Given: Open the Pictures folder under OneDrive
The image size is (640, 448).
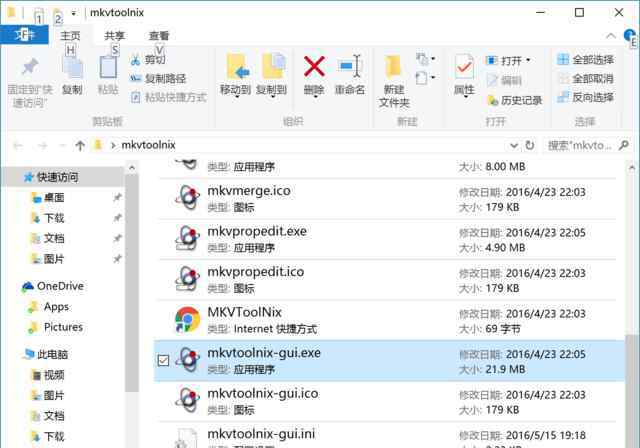Looking at the screenshot, I should coord(56,327).
